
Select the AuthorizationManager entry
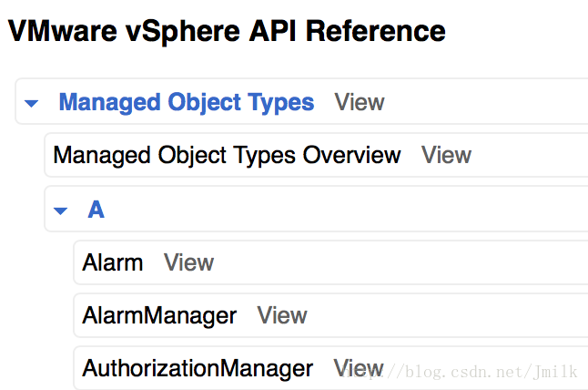pyautogui.click(x=198, y=368)
